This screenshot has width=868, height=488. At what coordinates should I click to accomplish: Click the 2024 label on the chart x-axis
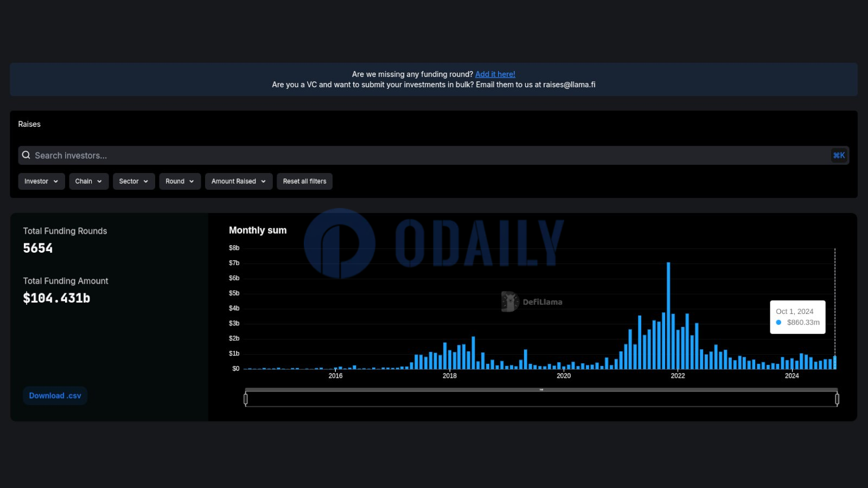point(792,376)
